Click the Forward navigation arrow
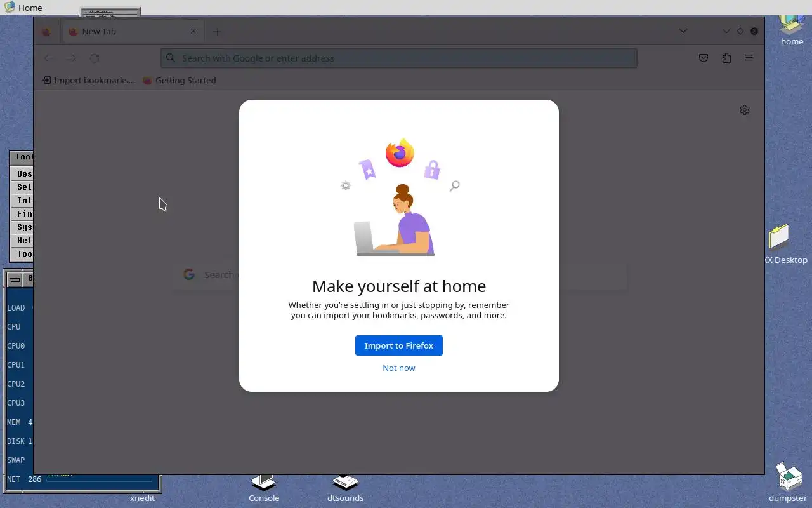Image resolution: width=812 pixels, height=508 pixels. point(72,58)
